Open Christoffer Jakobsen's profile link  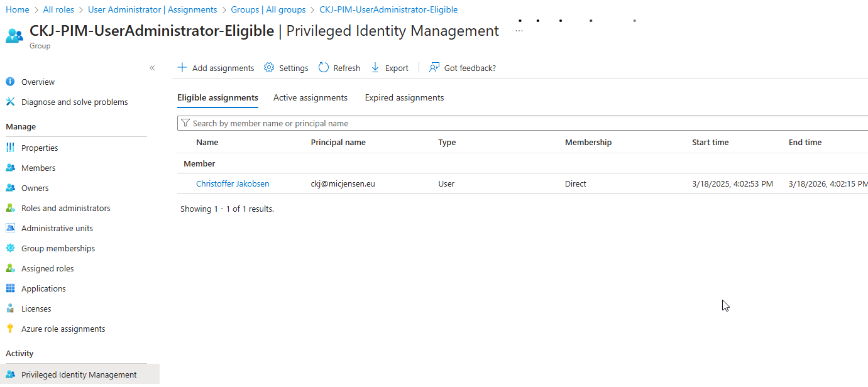[x=233, y=183]
